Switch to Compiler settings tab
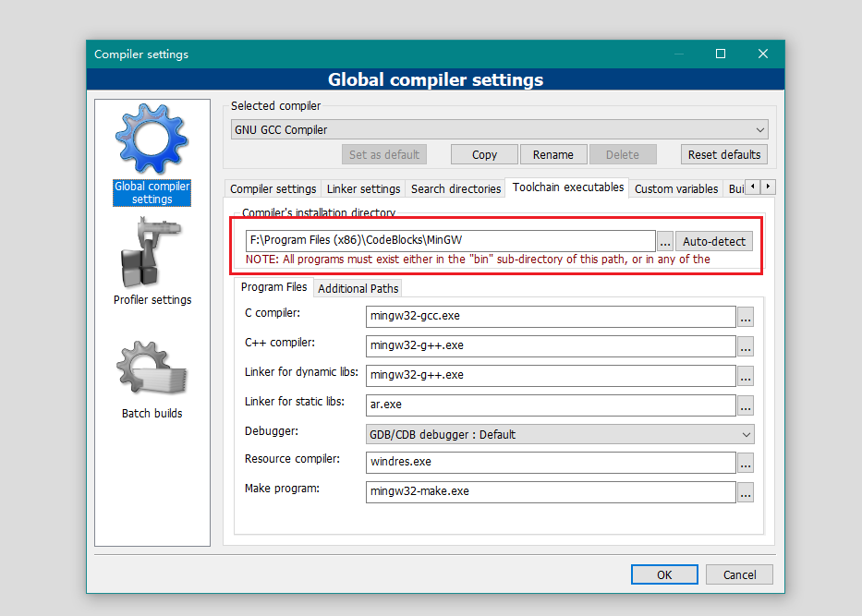The image size is (862, 616). click(273, 188)
